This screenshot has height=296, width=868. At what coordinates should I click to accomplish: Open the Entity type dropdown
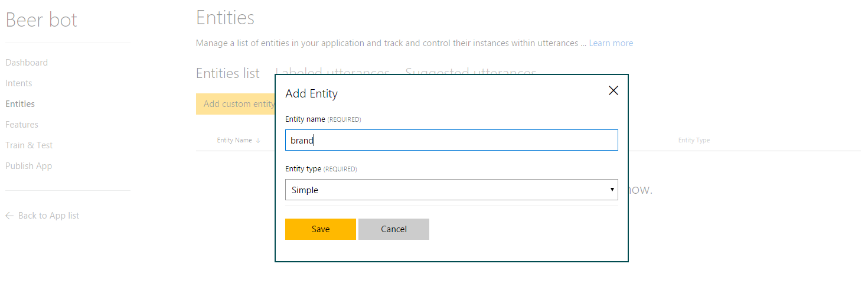[x=451, y=190]
